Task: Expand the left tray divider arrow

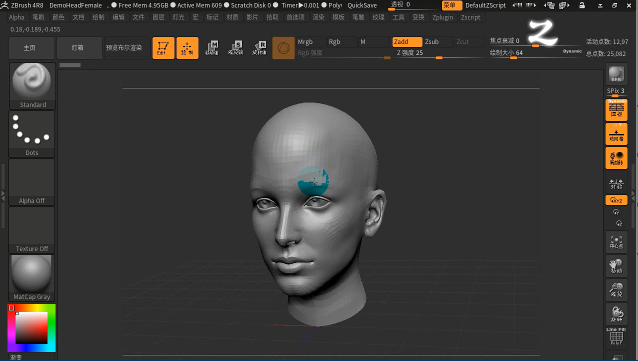Action: click(3, 196)
